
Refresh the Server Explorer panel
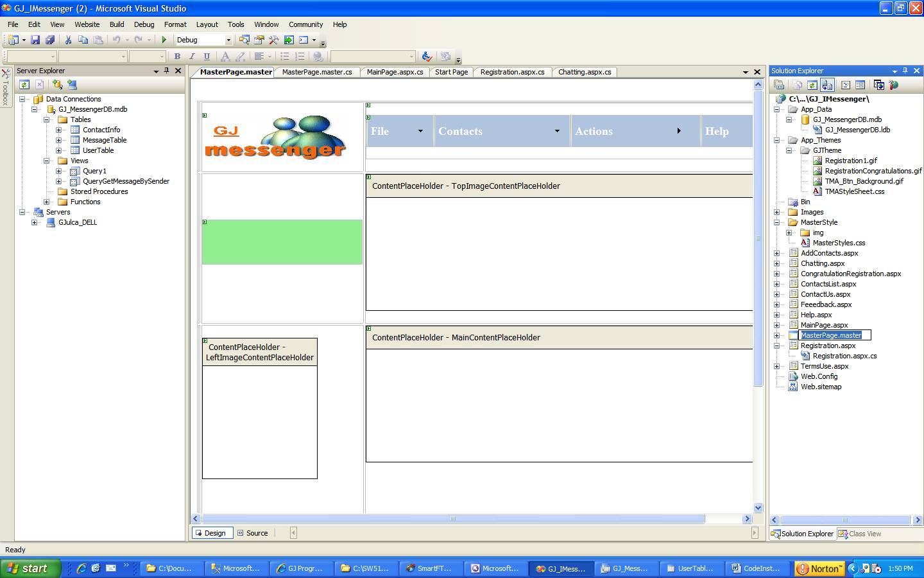point(24,84)
